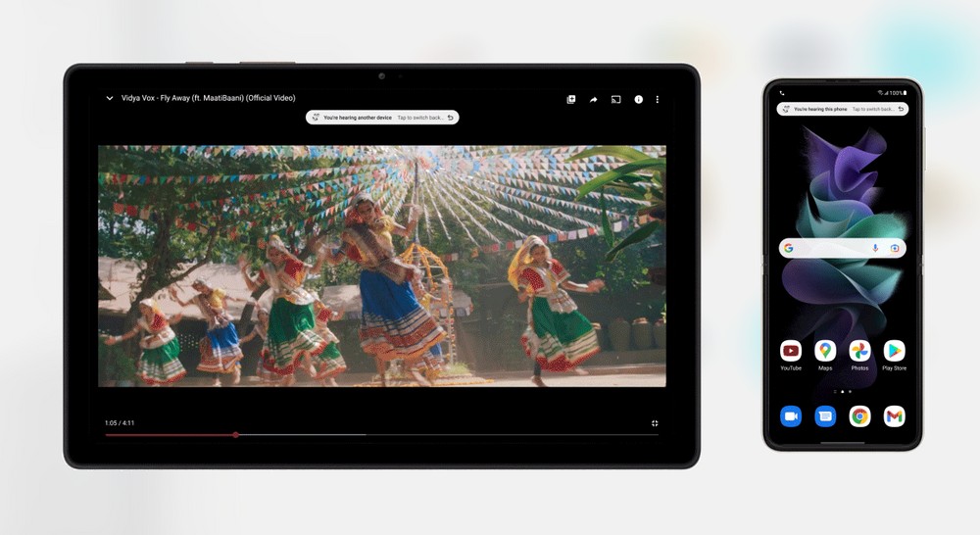Open the Maps app on the phone

[825, 351]
